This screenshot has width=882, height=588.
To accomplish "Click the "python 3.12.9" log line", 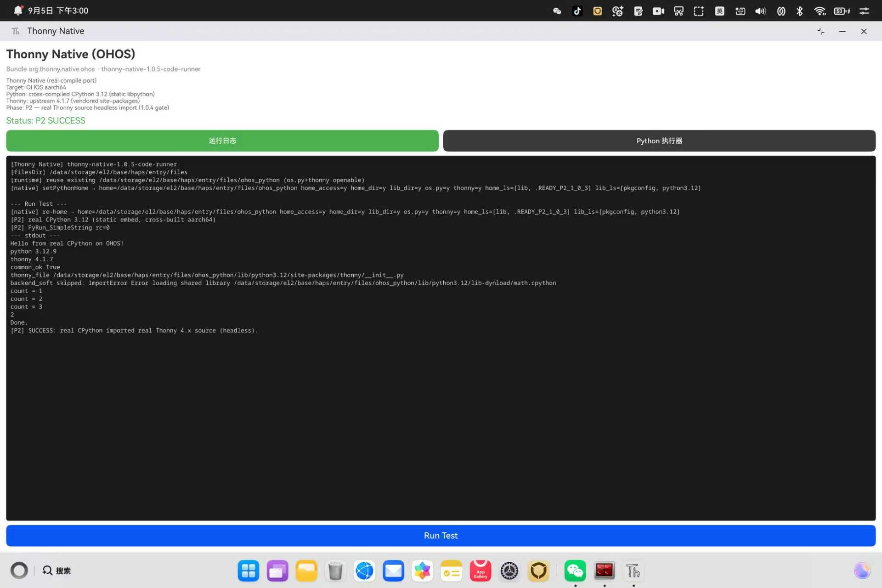I will (x=34, y=251).
